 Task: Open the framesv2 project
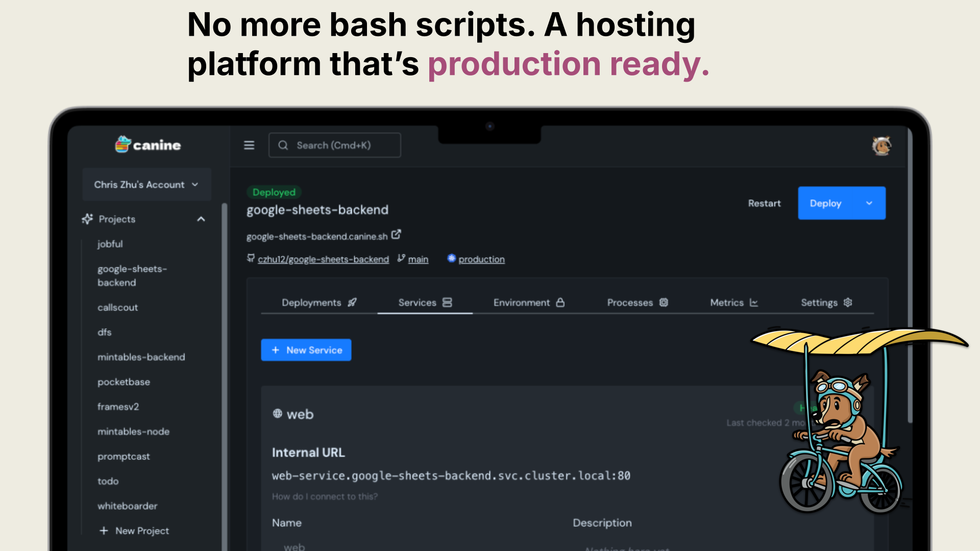118,407
